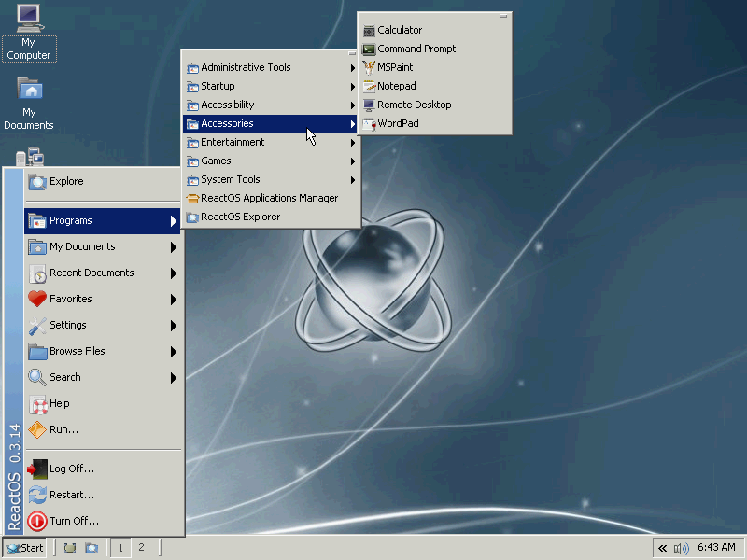Click the ReactOS Applications Manager text
Viewport: 747px width, 560px height.
(x=270, y=198)
